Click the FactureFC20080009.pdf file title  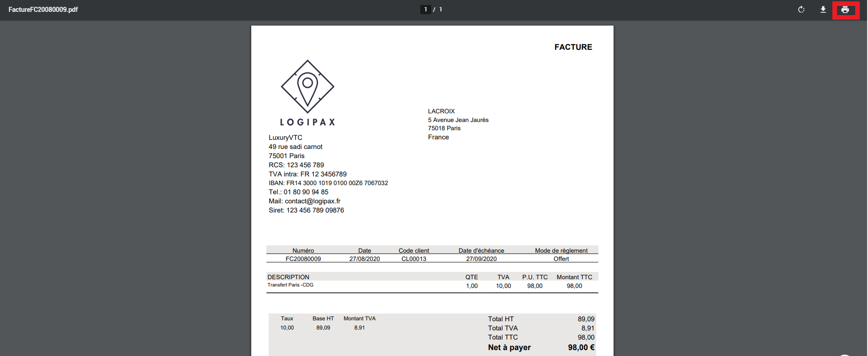tap(43, 10)
